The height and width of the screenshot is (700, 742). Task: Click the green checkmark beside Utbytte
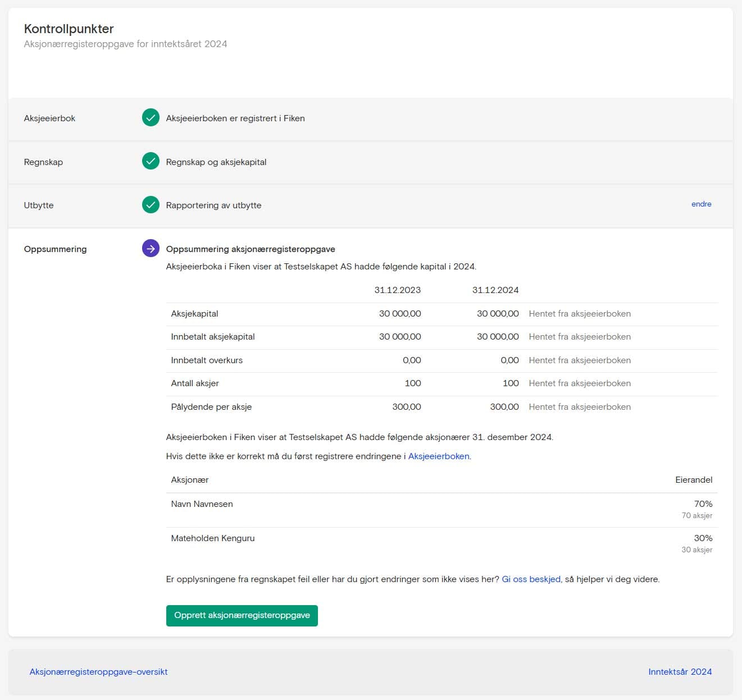[x=151, y=205]
